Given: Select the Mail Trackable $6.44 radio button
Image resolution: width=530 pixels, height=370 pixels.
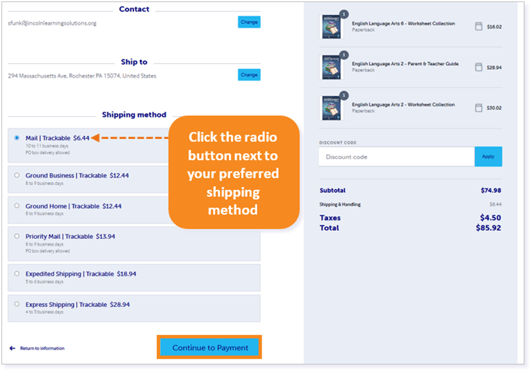Looking at the screenshot, I should [17, 138].
